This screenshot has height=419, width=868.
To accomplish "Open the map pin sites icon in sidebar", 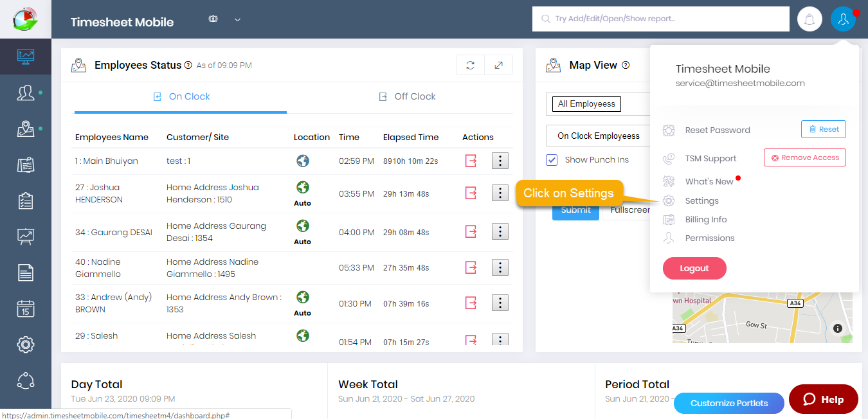I will (x=26, y=129).
